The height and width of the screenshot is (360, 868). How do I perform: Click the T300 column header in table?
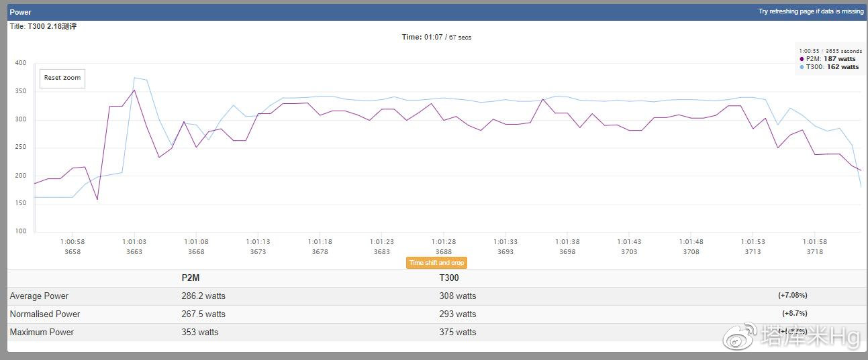coord(449,278)
